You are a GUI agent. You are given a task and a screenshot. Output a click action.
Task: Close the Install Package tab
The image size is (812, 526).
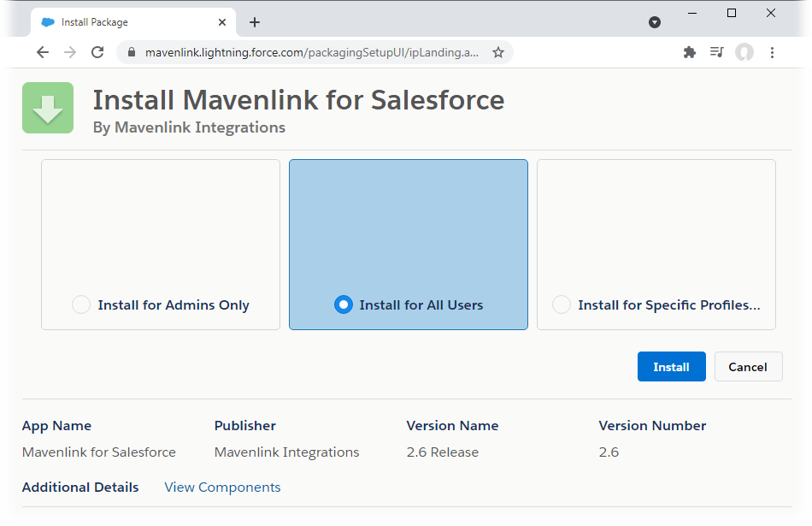[x=221, y=22]
